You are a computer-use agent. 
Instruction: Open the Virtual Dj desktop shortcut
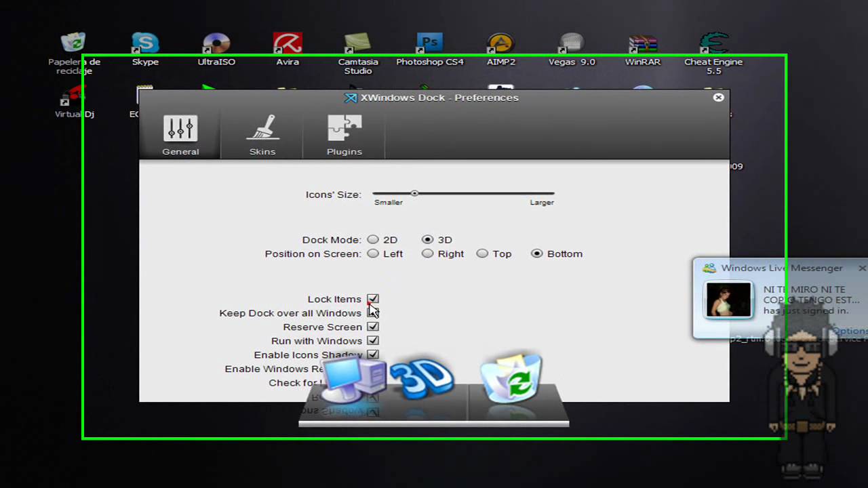pyautogui.click(x=74, y=102)
